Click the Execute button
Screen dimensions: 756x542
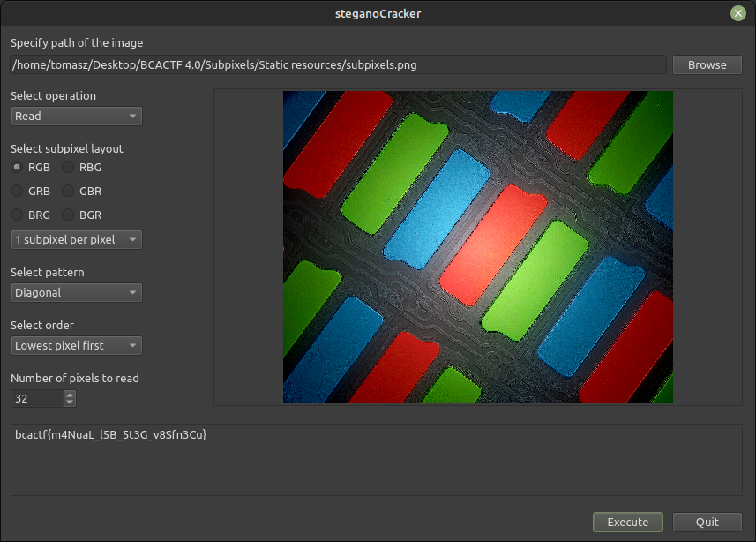click(628, 523)
